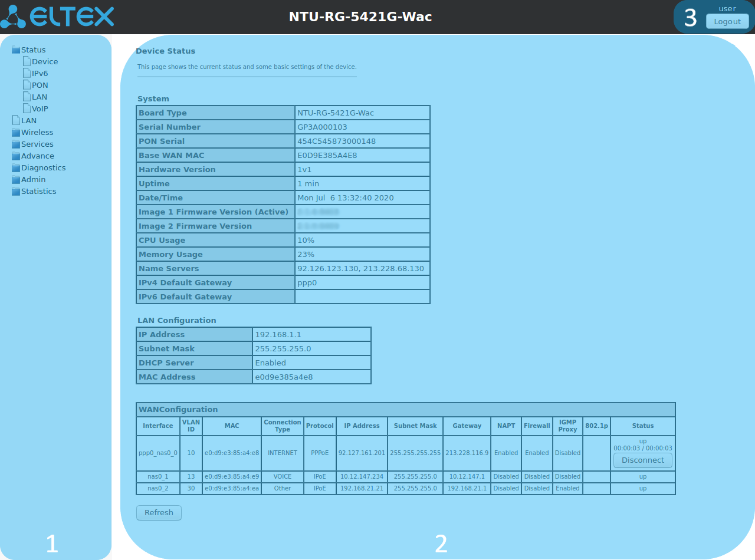
Task: Select Base WAN MAC E0D9E385A4E8
Action: pyautogui.click(x=327, y=156)
